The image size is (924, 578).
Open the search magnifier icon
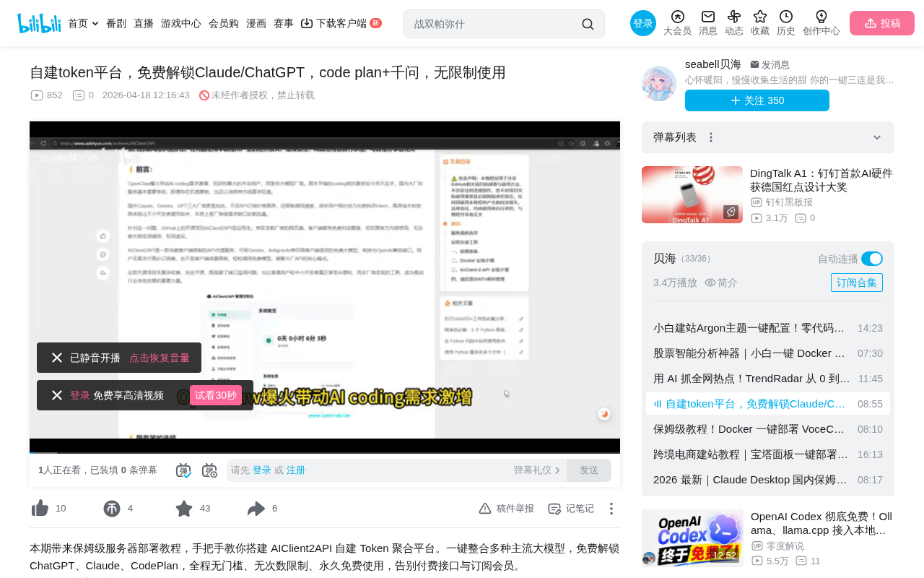click(x=588, y=24)
